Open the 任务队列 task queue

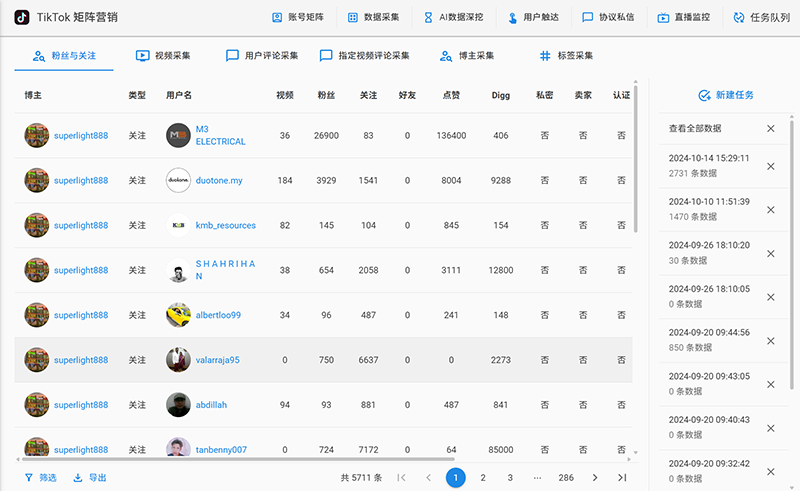point(754,17)
